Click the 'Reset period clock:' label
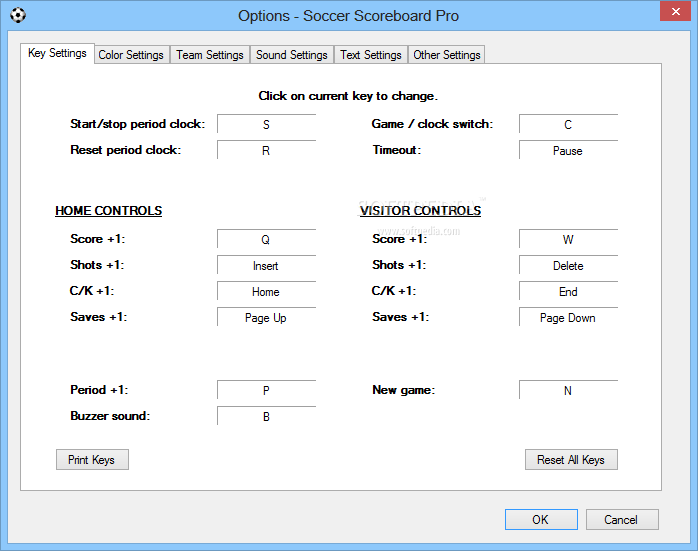This screenshot has height=551, width=698. pyautogui.click(x=126, y=150)
